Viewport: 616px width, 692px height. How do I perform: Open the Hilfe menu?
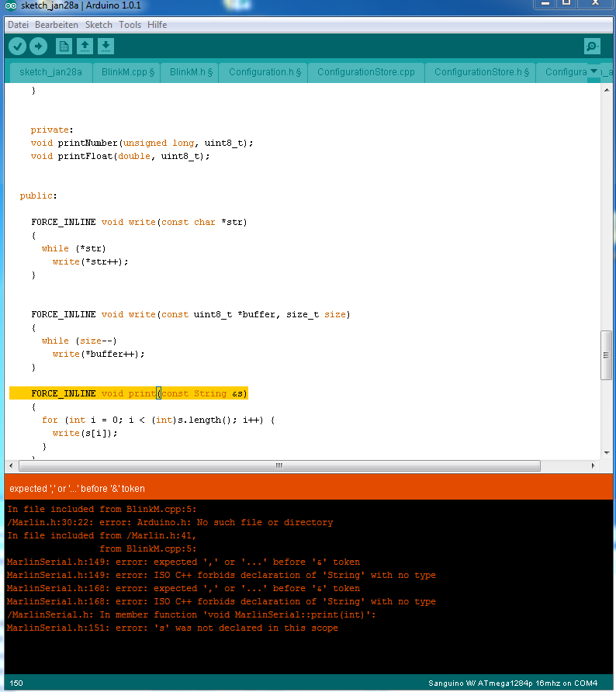pos(157,25)
